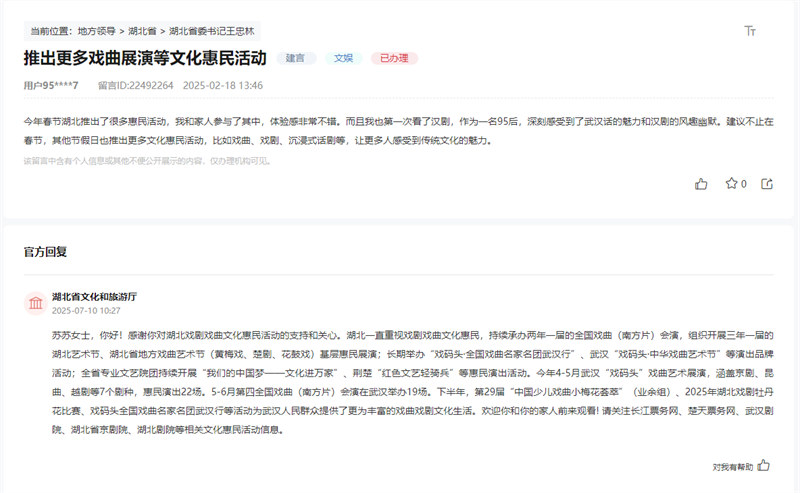
Task: Click the favorite count number 0
Action: [x=744, y=184]
